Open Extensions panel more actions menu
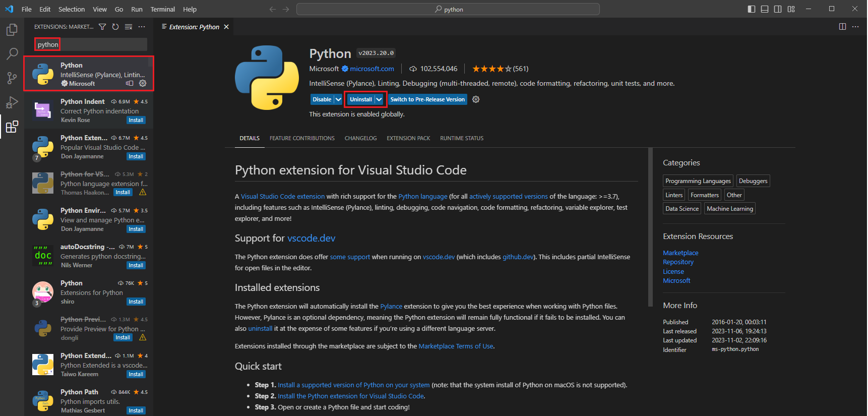Image resolution: width=868 pixels, height=416 pixels. [x=142, y=27]
